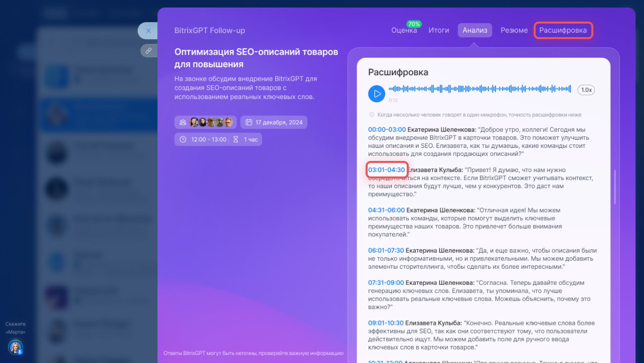Click the hourglass duration icon

tap(236, 139)
